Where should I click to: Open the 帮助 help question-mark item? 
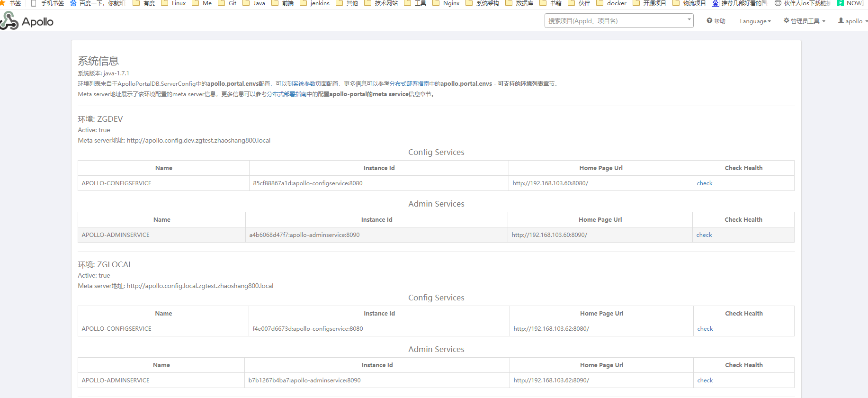[716, 21]
